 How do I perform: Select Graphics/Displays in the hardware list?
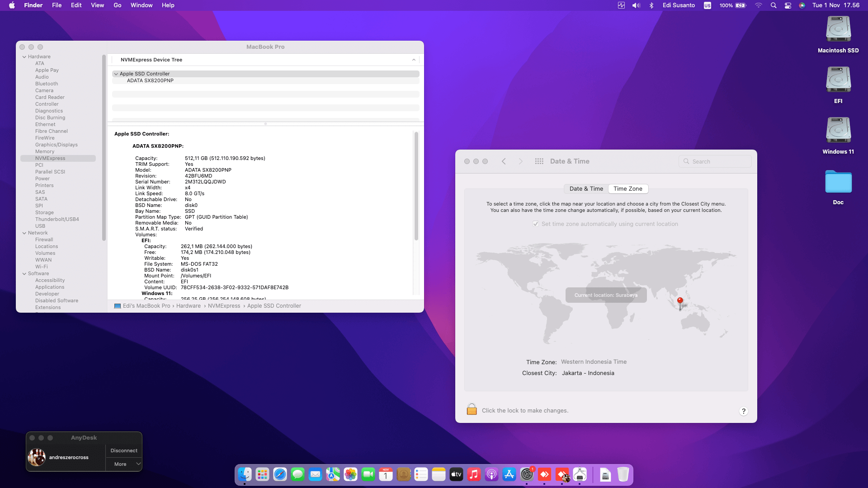(x=57, y=145)
